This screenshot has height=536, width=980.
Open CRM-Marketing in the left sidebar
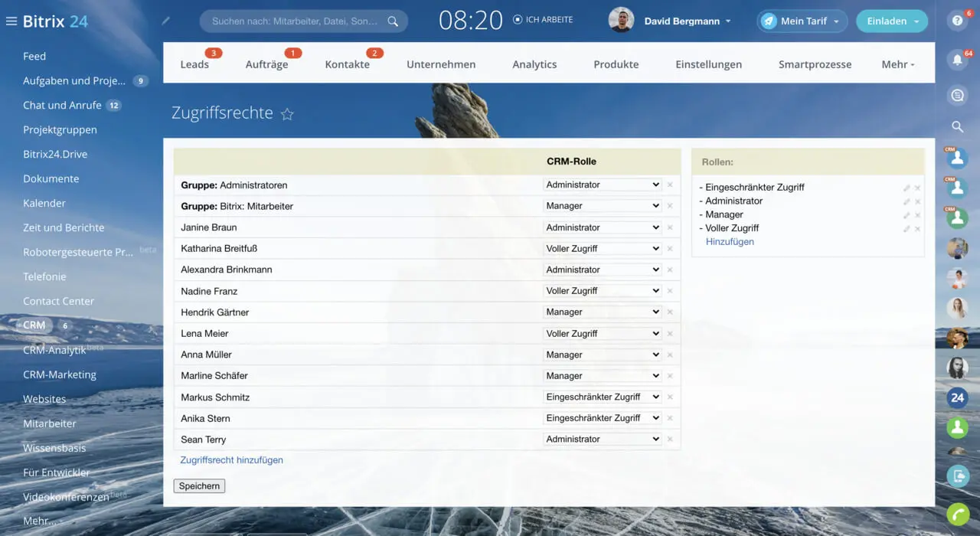point(60,374)
